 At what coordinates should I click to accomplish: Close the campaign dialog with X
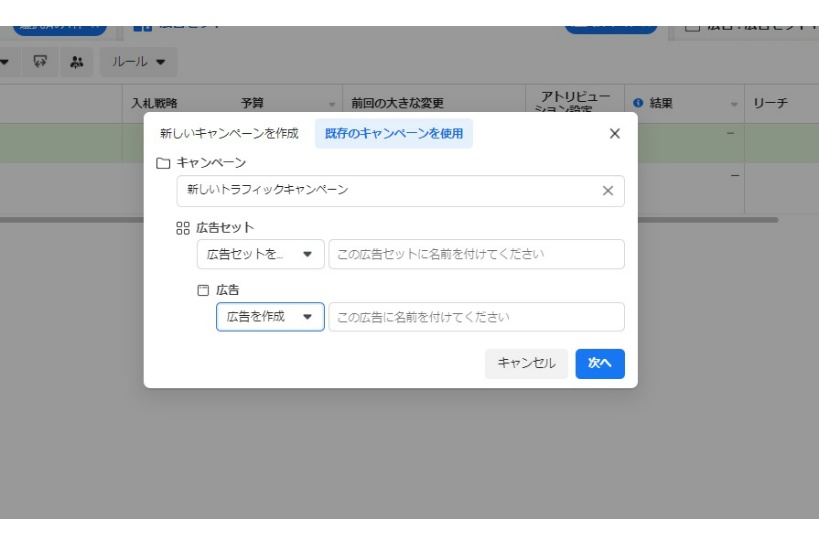pos(615,134)
